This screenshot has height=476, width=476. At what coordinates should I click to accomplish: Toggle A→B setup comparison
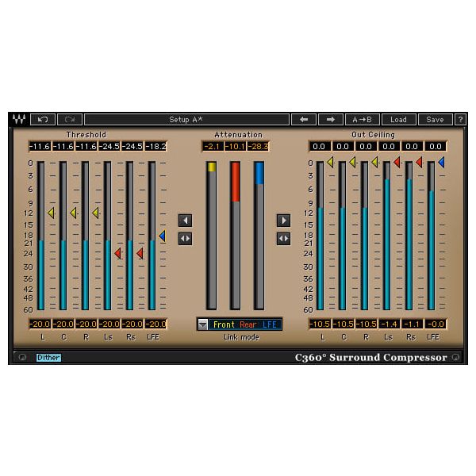pos(362,119)
